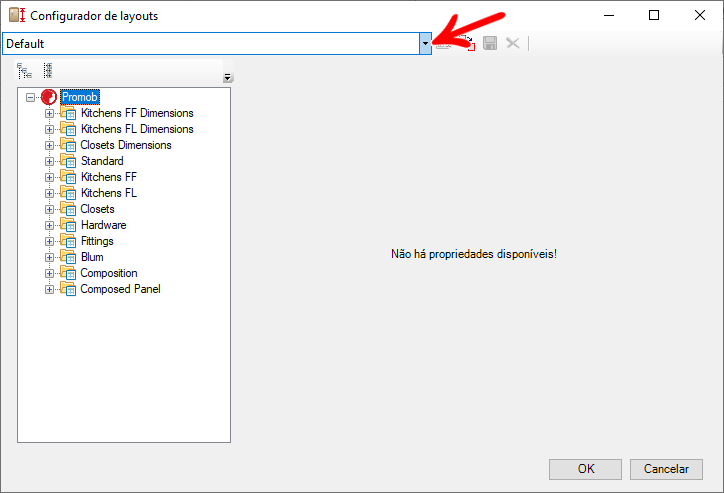Expand the Closets node
This screenshot has width=724, height=493.
[49, 210]
